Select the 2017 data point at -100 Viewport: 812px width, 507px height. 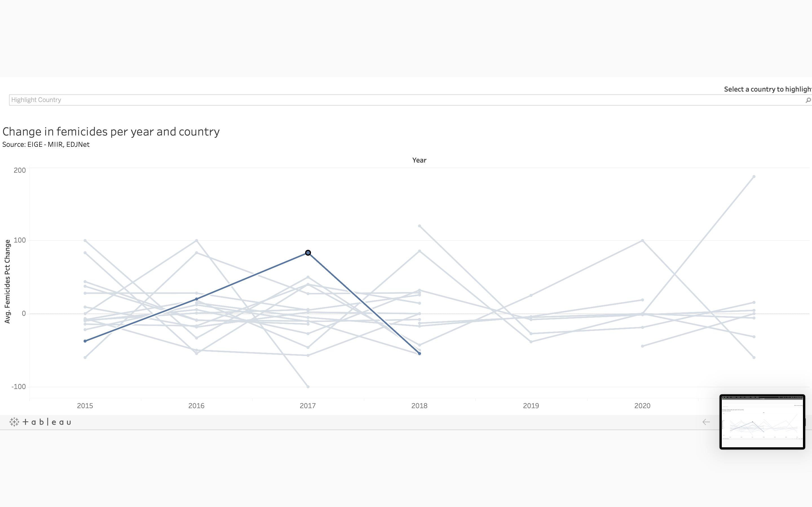point(308,387)
